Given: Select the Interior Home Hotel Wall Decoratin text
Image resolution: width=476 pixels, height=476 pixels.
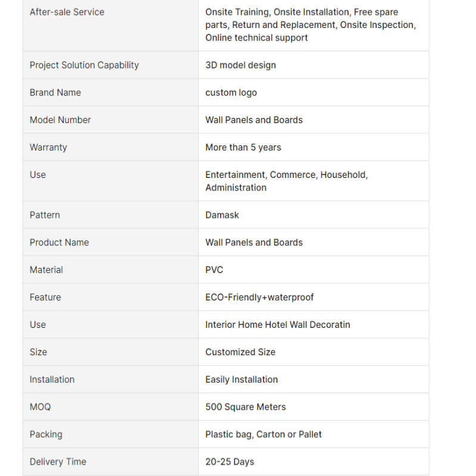Looking at the screenshot, I should click(x=277, y=324).
